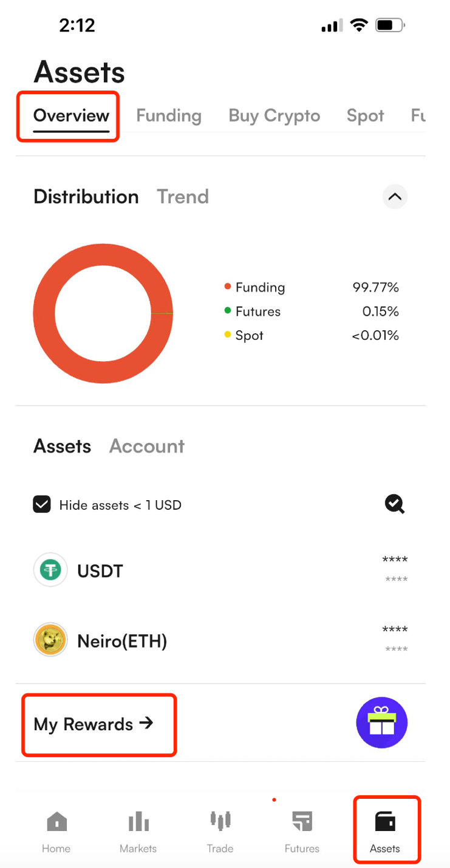Open the Trade candlestick icon

pyautogui.click(x=220, y=821)
